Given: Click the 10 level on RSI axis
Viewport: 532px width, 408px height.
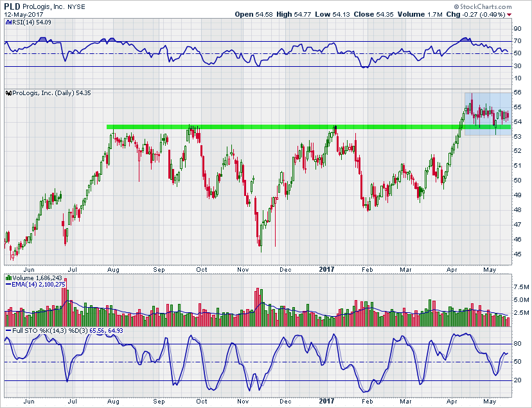Looking at the screenshot, I should pos(517,78).
